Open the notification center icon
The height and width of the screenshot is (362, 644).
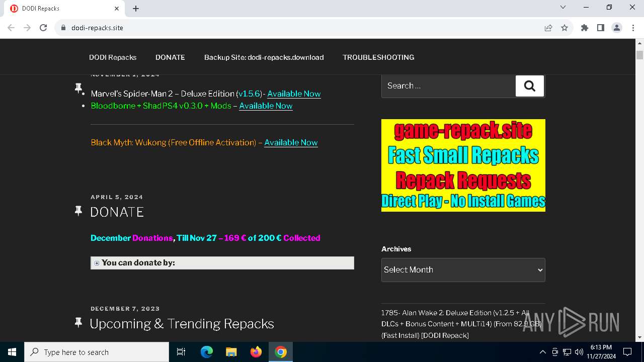(x=627, y=352)
